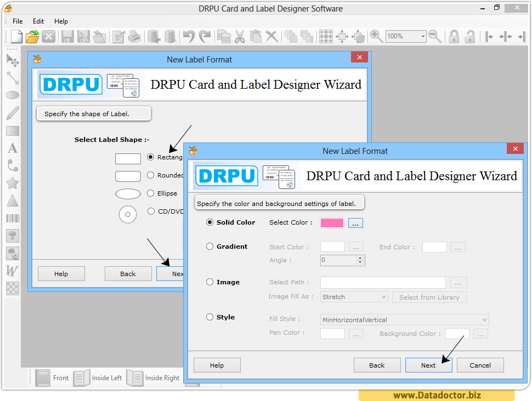Pick the Star shape tool
This screenshot has width=532, height=401.
[x=12, y=183]
